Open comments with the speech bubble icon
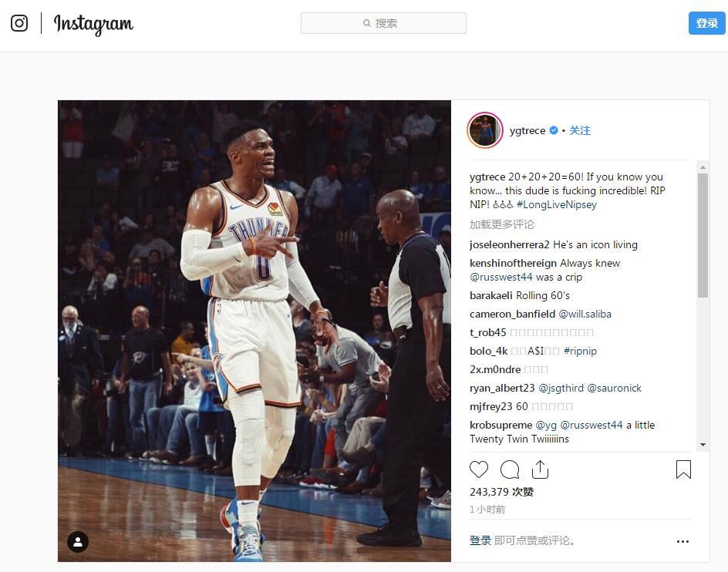This screenshot has width=728, height=572. pyautogui.click(x=509, y=469)
